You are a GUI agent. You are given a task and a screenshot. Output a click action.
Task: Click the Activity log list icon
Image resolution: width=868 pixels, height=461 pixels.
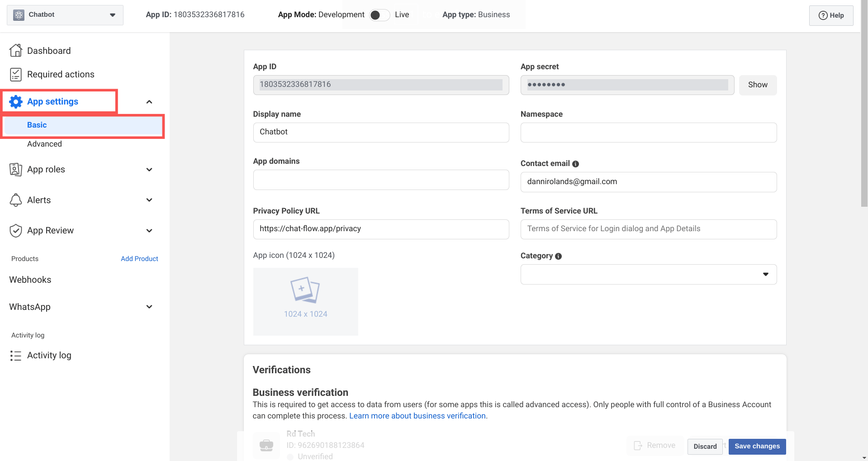[16, 356]
